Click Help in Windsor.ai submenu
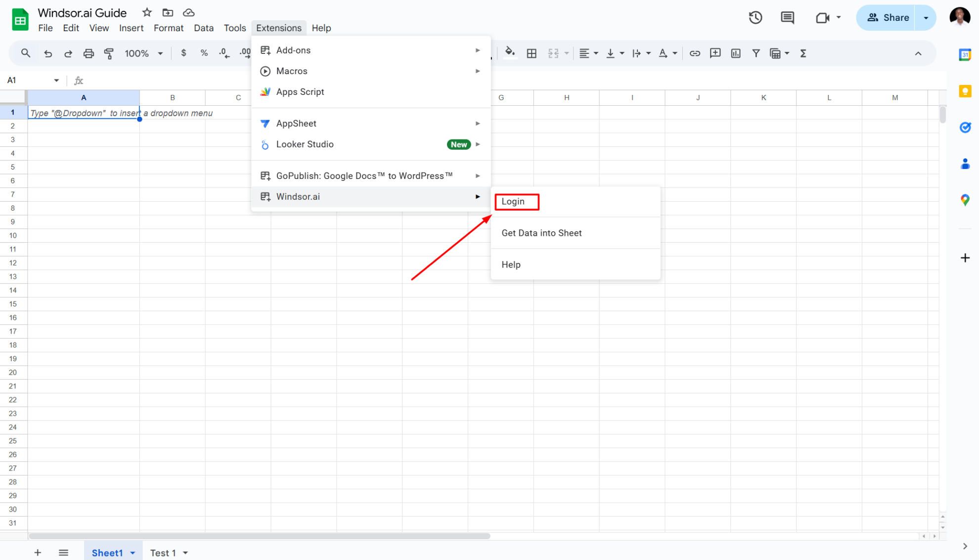 click(576, 264)
